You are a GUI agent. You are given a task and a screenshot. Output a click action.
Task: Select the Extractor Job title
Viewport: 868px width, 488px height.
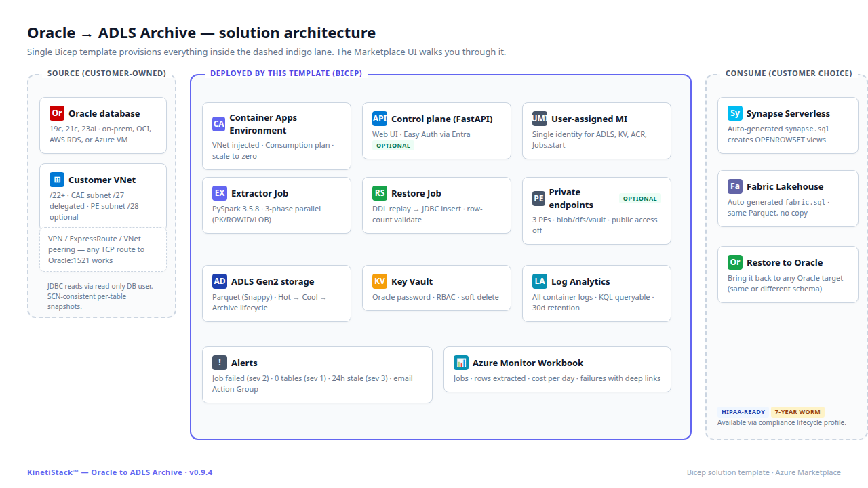(x=260, y=193)
